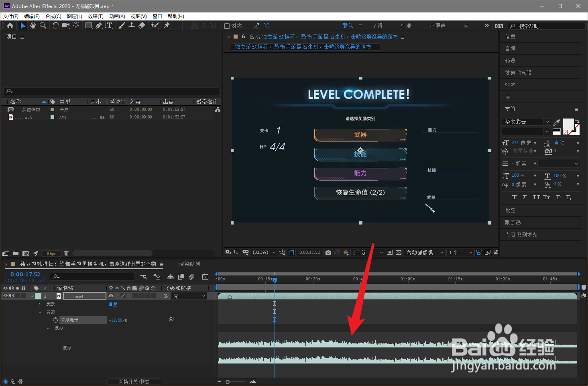Image resolution: width=588 pixels, height=386 pixels.
Task: Open the 合成(C) menu
Action: pyautogui.click(x=53, y=16)
